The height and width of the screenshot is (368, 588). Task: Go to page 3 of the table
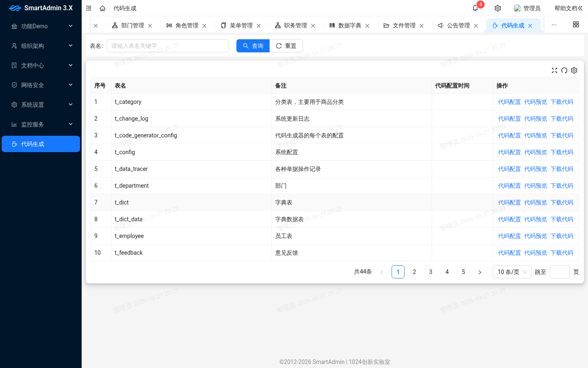pyautogui.click(x=431, y=272)
